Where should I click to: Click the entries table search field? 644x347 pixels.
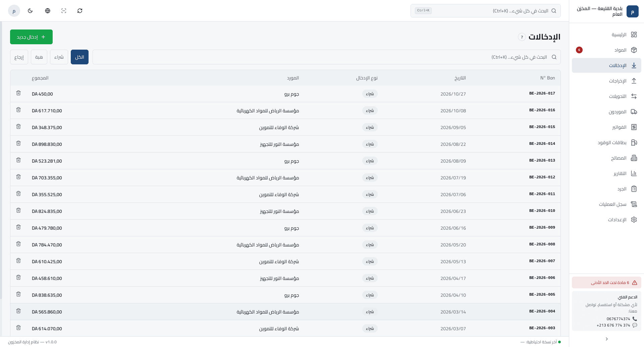coord(326,57)
